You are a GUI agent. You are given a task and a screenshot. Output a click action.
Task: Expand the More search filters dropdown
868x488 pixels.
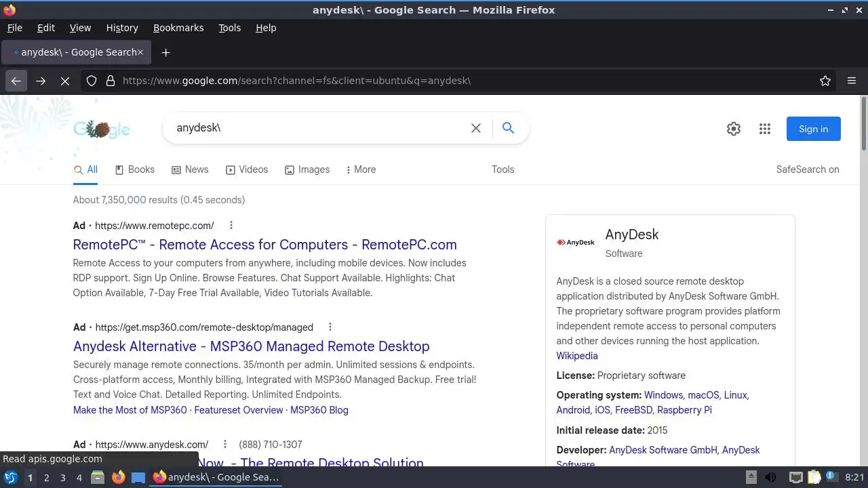361,169
